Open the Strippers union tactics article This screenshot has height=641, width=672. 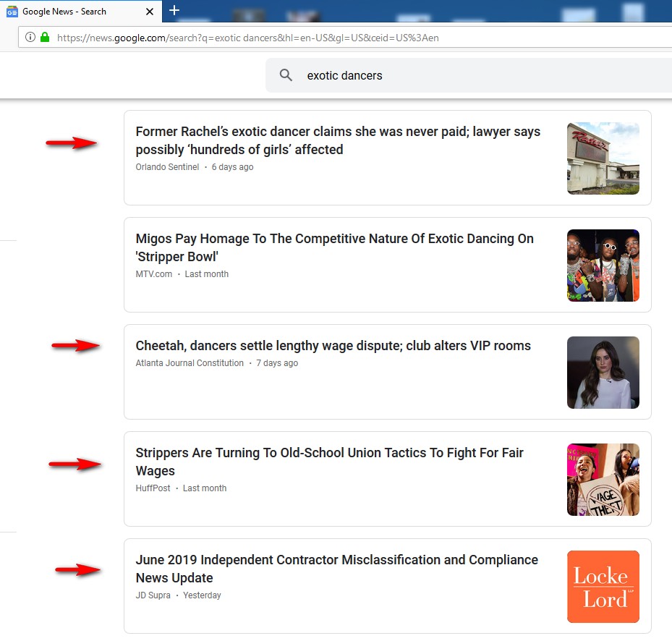coord(329,462)
